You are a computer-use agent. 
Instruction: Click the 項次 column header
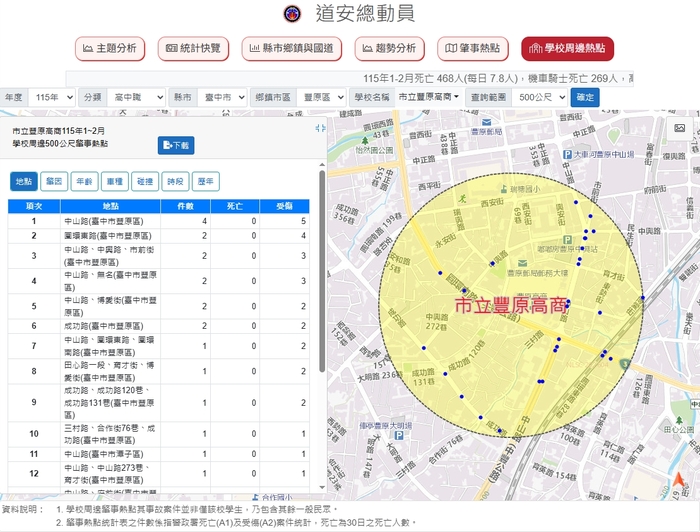point(34,206)
